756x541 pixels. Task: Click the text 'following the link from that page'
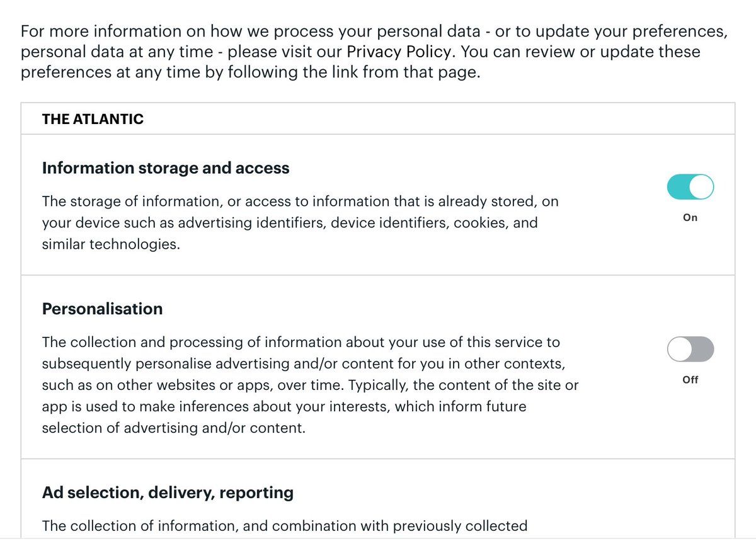coord(335,71)
